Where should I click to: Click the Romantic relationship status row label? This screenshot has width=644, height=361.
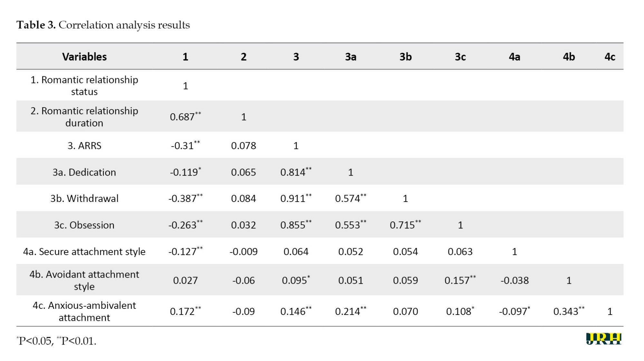pos(84,85)
